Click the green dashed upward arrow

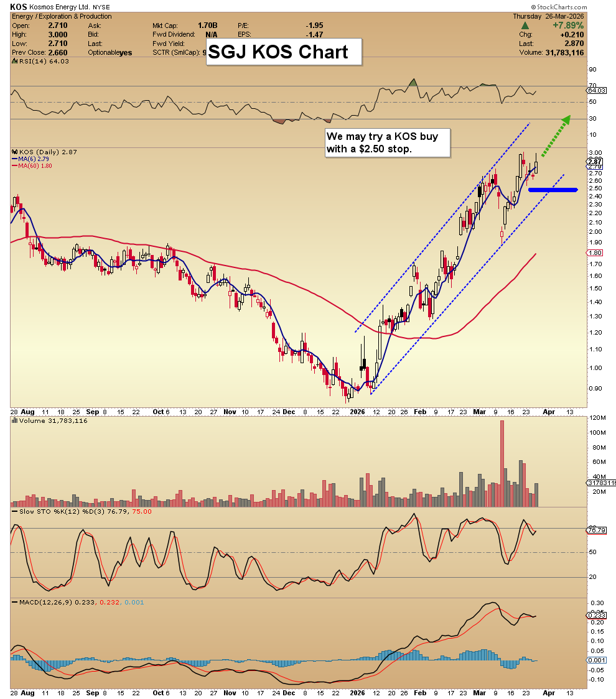click(554, 136)
